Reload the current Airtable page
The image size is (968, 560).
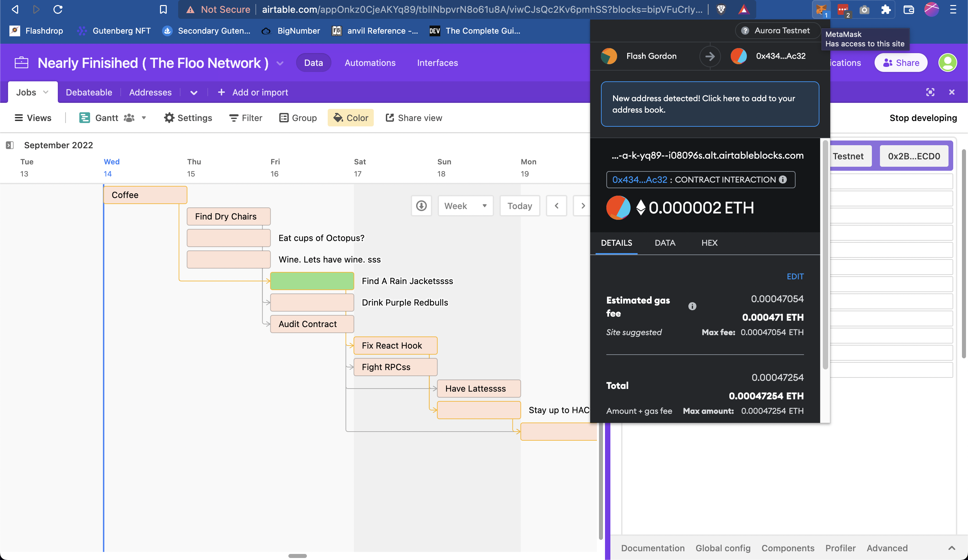(x=57, y=9)
